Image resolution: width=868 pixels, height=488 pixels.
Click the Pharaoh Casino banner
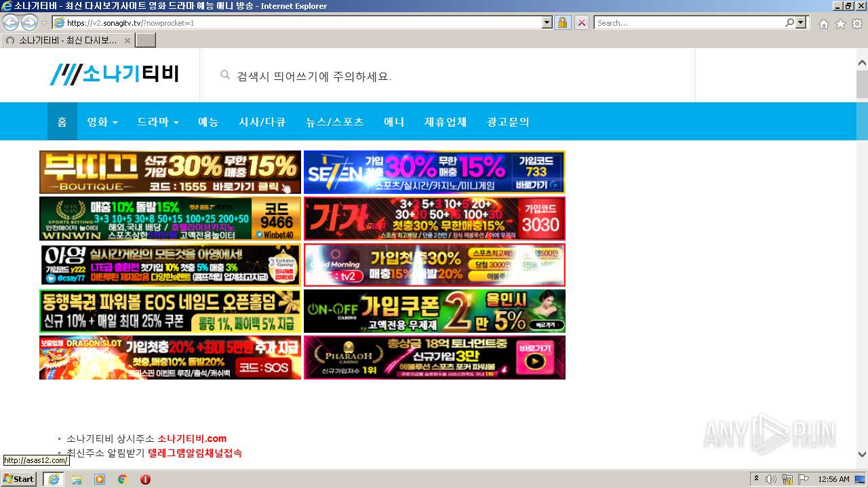tap(434, 357)
